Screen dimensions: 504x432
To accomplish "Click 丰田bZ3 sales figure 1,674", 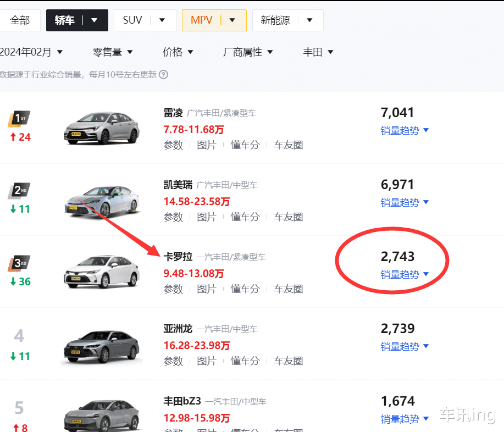I will [x=397, y=401].
